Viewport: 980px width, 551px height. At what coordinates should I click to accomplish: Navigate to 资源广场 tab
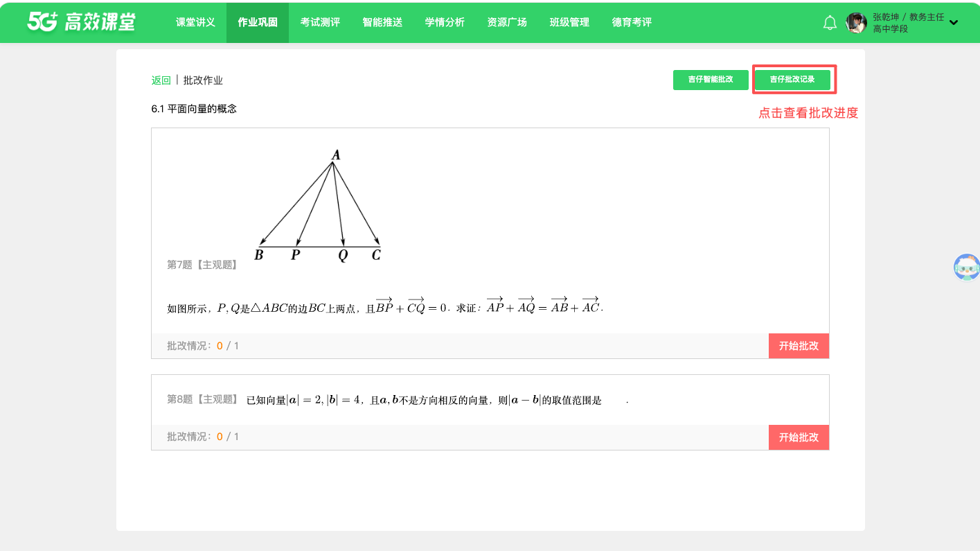tap(507, 22)
